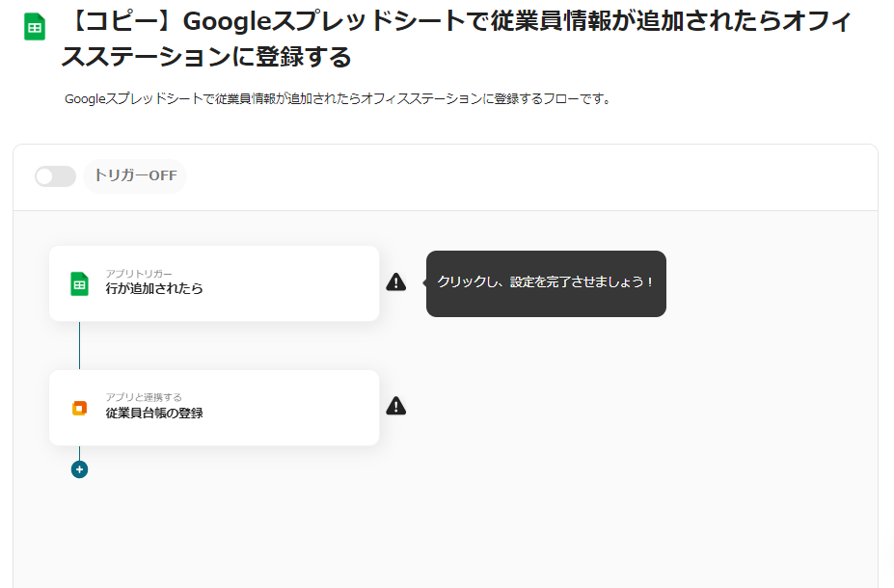Image resolution: width=894 pixels, height=588 pixels.
Task: Click the flow description text under the title
Action: pos(338,99)
